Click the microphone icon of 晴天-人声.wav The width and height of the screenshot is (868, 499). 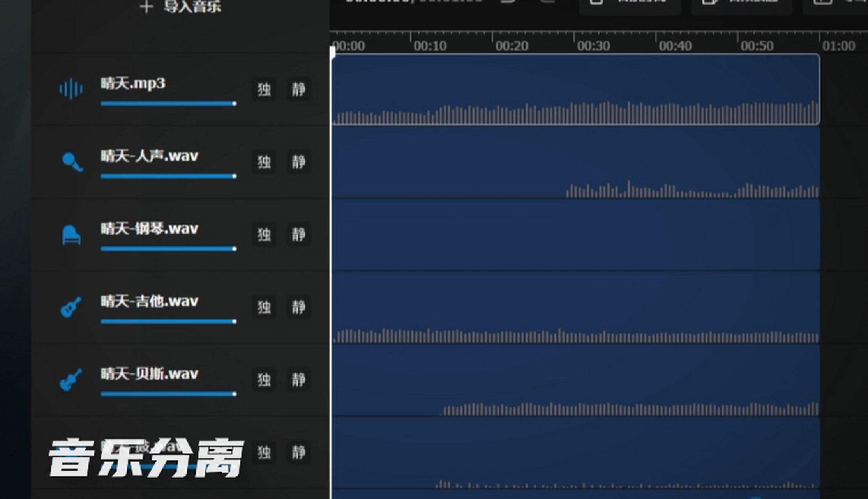click(72, 162)
